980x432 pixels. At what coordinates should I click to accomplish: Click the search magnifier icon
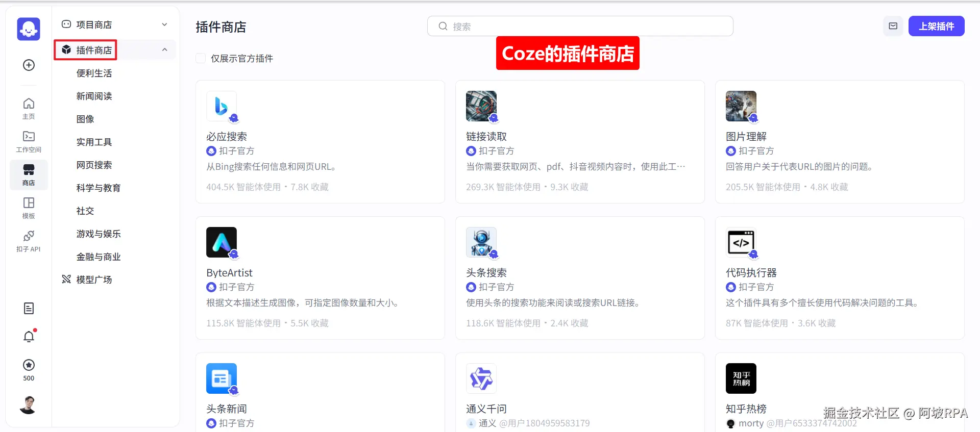pos(443,26)
